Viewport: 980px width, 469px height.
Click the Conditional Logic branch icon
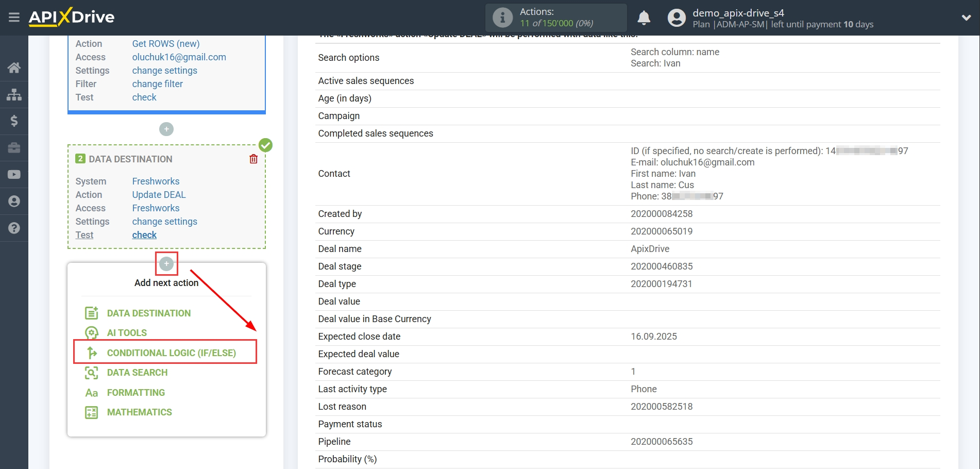click(x=92, y=353)
